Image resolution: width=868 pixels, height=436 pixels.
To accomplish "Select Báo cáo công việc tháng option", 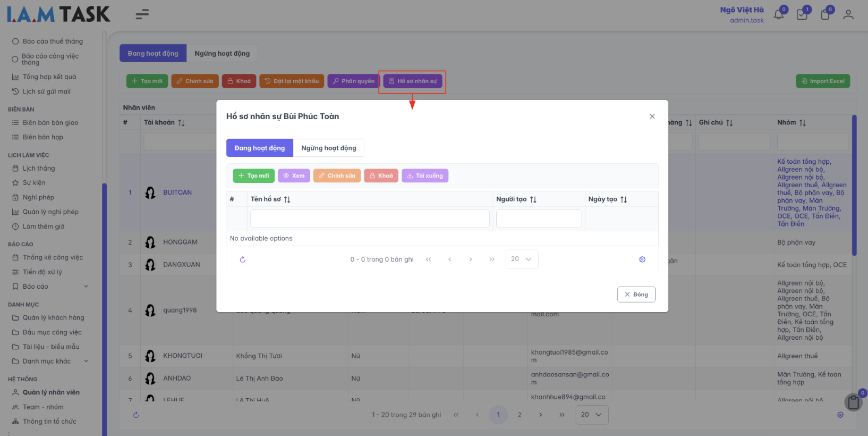I will (x=15, y=59).
